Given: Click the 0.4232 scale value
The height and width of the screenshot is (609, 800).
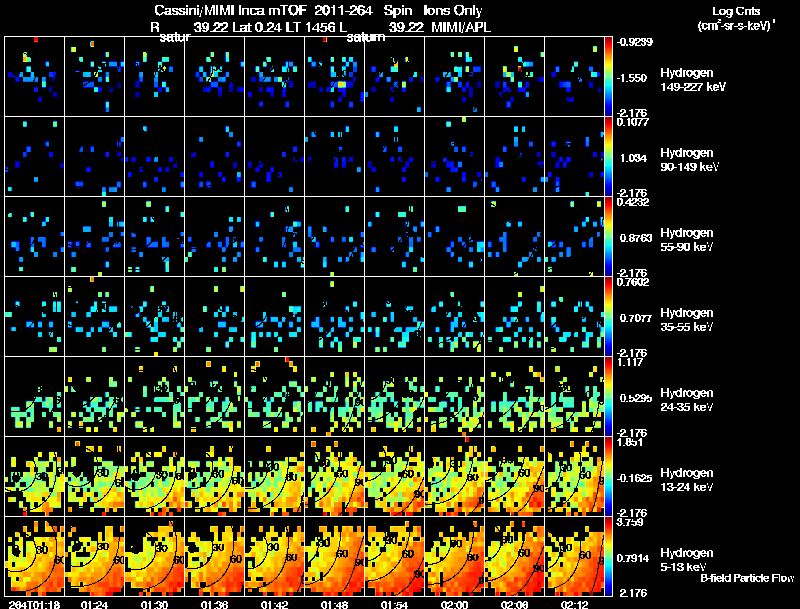Looking at the screenshot, I should tap(633, 202).
